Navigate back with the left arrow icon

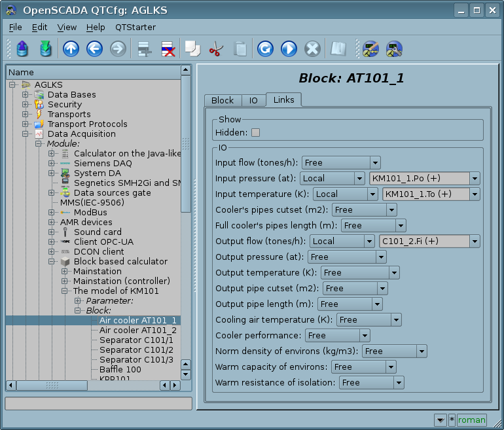coord(94,49)
